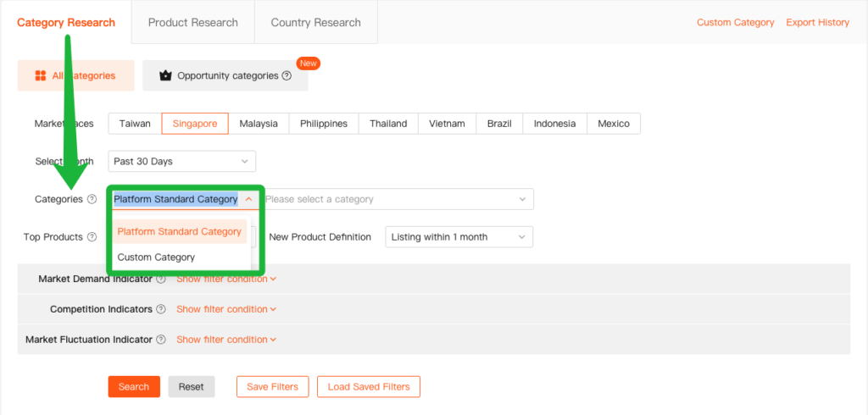
Task: Click the help icon beside Top Products
Action: (92, 237)
